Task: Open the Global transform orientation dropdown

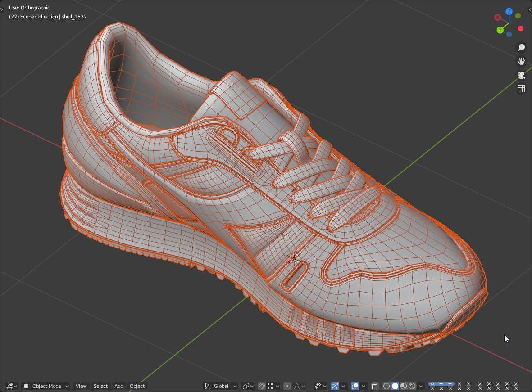Action: pos(221,386)
